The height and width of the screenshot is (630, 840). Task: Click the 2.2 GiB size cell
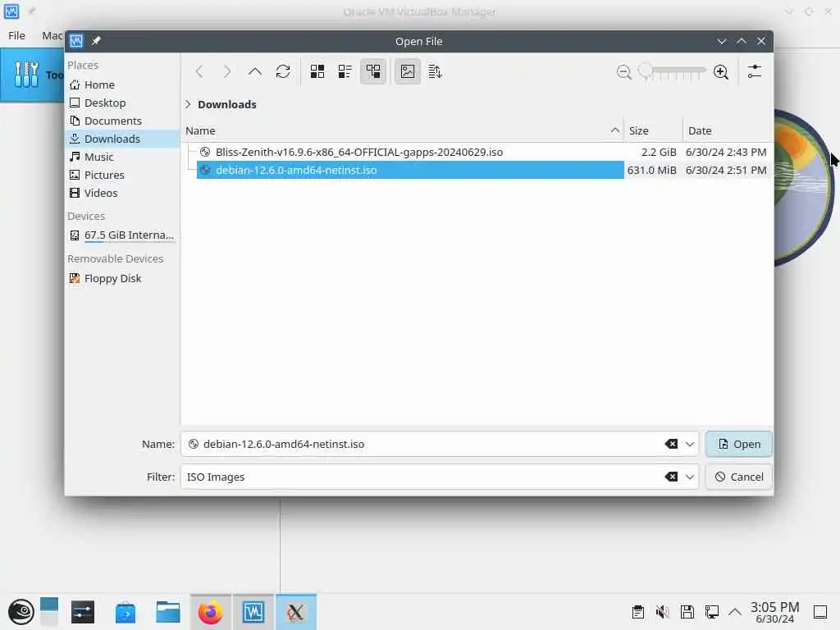(659, 152)
